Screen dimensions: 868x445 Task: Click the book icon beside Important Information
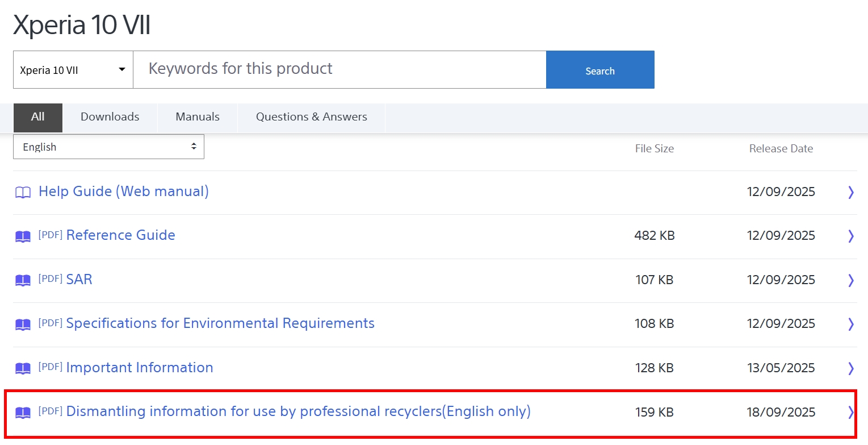[23, 368]
